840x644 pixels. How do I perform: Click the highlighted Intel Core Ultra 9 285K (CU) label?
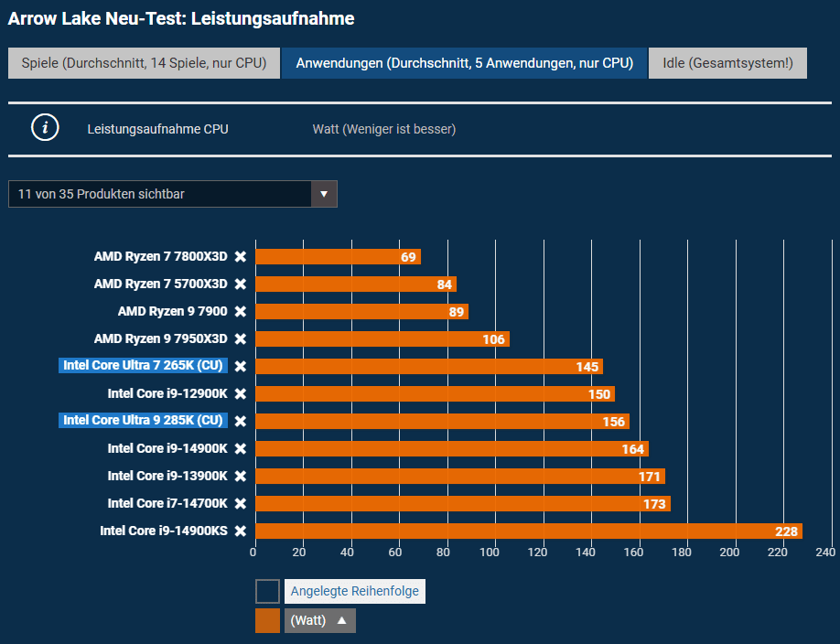(143, 420)
